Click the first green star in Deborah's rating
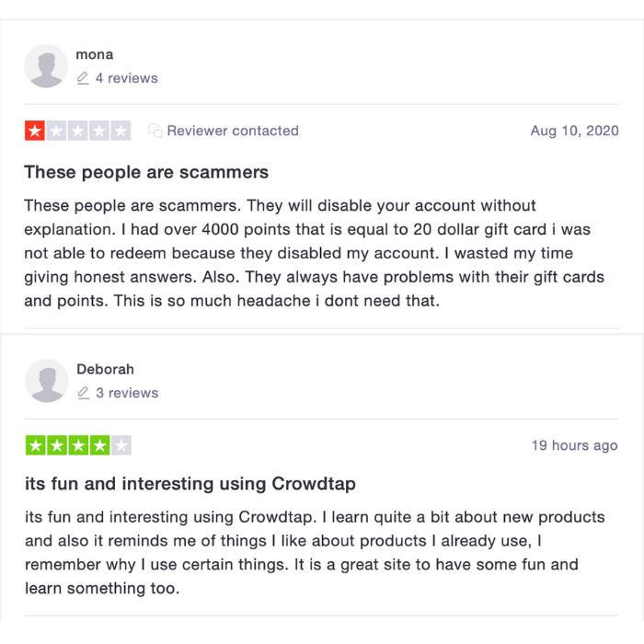Viewport: 644px width, 644px height. point(36,445)
